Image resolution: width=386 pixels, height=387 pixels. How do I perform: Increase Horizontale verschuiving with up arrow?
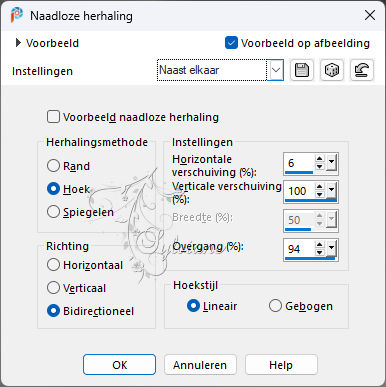click(319, 159)
